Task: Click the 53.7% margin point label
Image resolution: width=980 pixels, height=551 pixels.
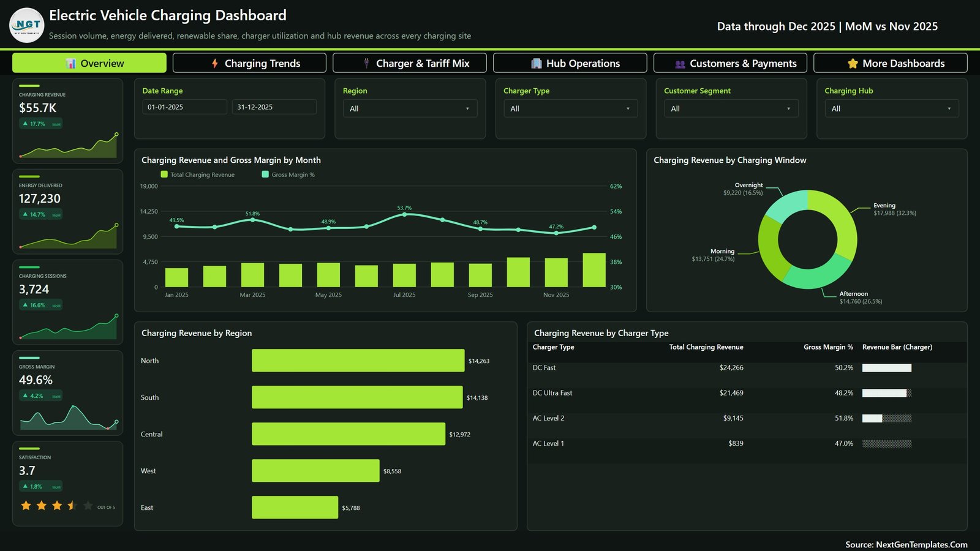Action: tap(404, 208)
